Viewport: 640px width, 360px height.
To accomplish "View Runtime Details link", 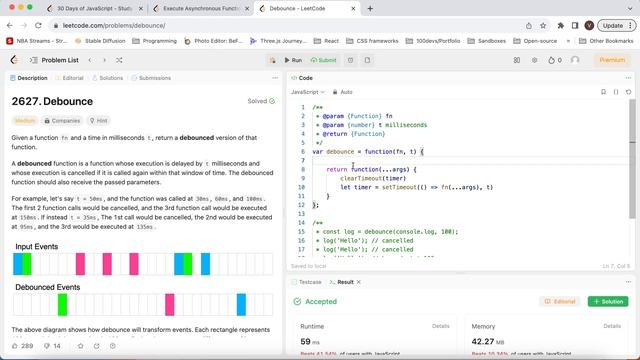I will tap(440, 326).
